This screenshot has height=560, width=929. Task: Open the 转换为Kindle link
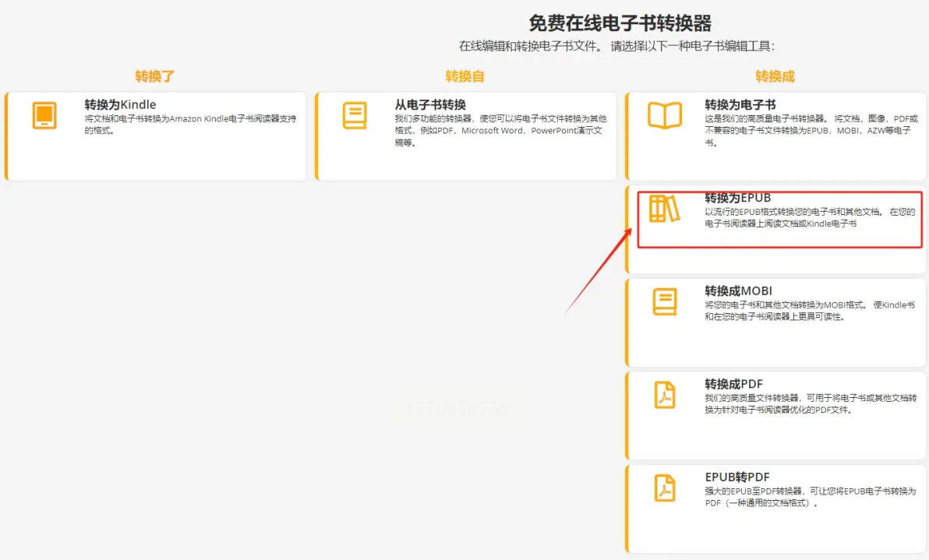coord(120,105)
